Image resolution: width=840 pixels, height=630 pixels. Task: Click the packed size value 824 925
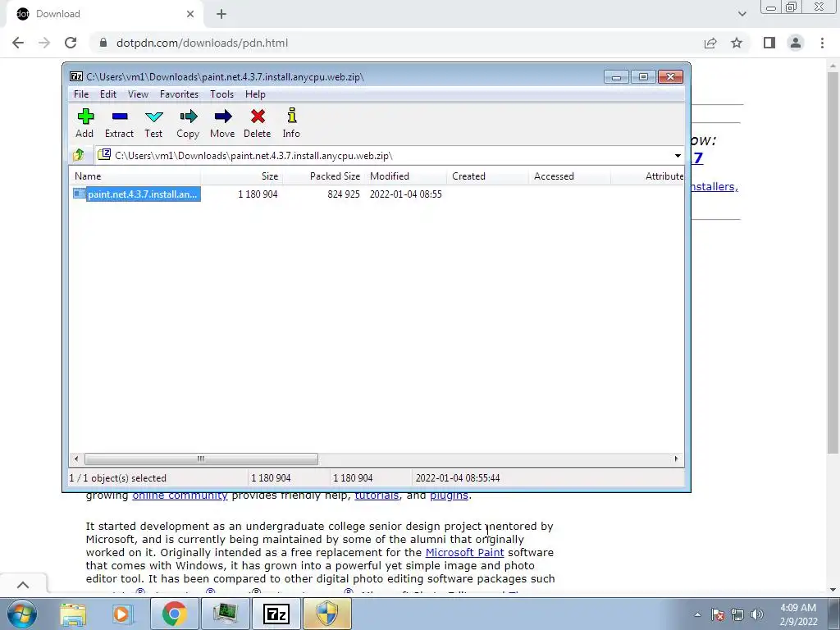point(344,194)
